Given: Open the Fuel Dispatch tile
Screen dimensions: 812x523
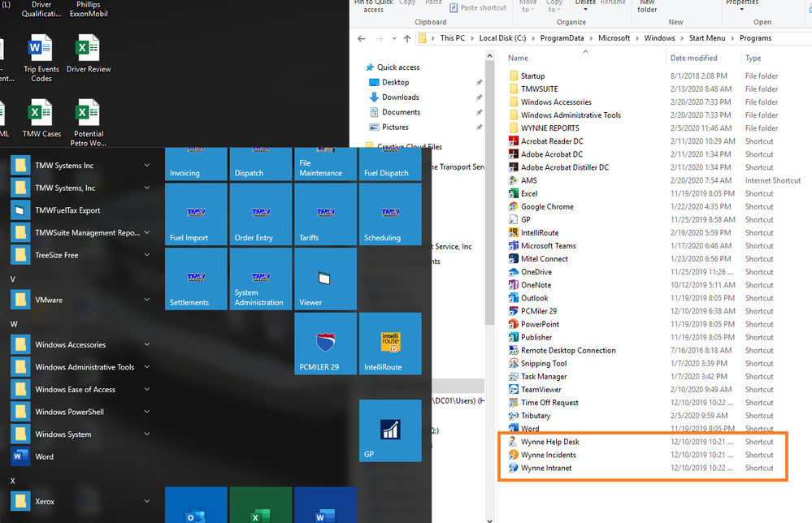Looking at the screenshot, I should coord(390,164).
